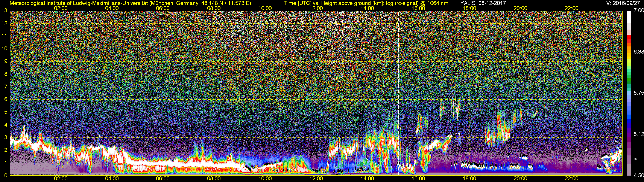Click the 13 km label on the height axis
The height and width of the screenshot is (182, 644).
point(5,10)
